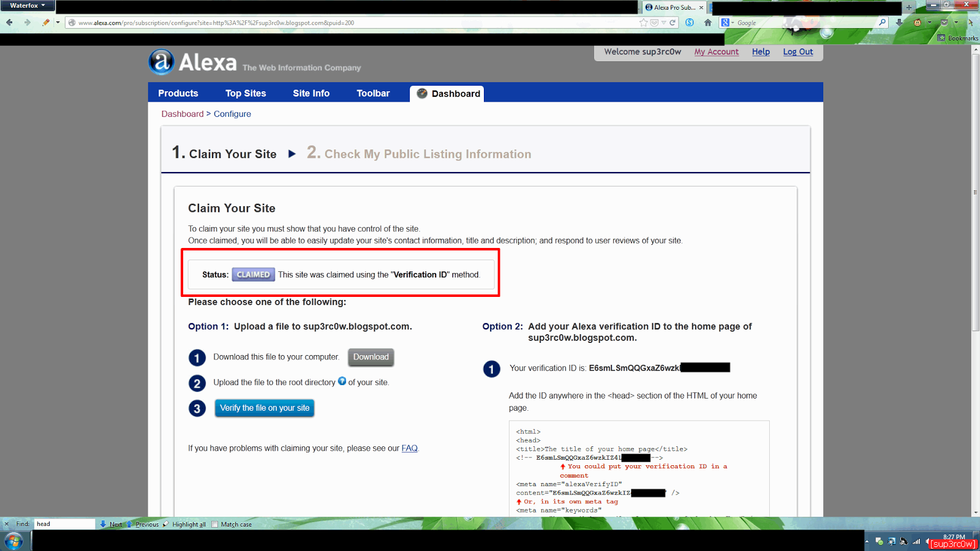Focus the Find field containing head

64,524
